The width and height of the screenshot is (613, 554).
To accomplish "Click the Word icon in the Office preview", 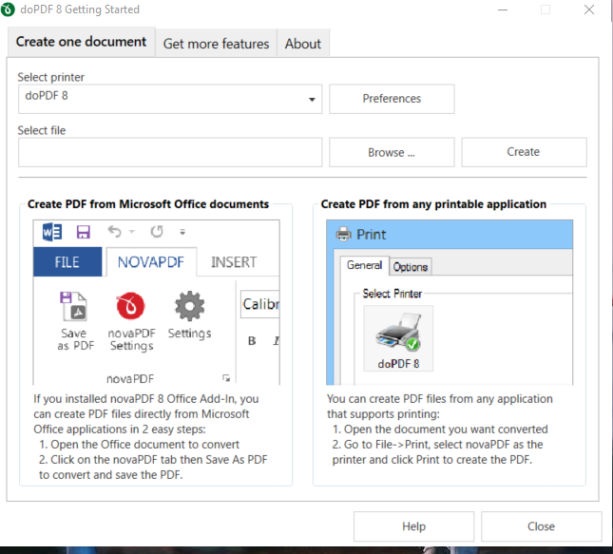I will [x=52, y=232].
